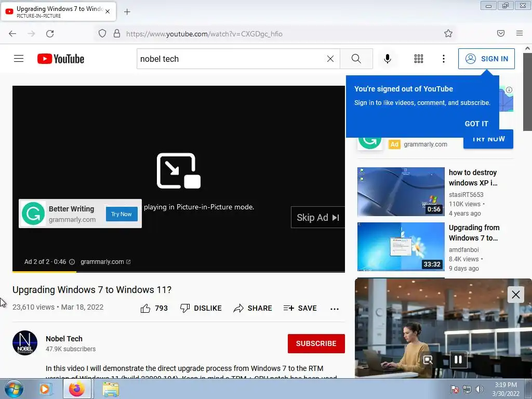Open sidebar ad info icon
This screenshot has width=532, height=399.
coord(509,90)
